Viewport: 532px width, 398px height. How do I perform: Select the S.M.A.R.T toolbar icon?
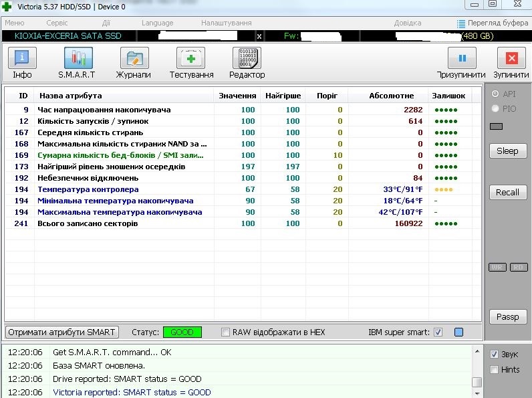coord(78,58)
